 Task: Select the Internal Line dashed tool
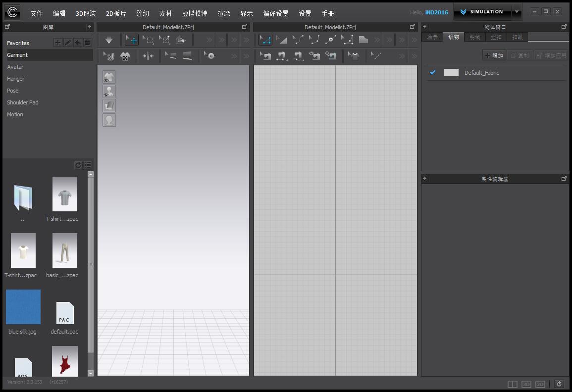click(x=376, y=56)
